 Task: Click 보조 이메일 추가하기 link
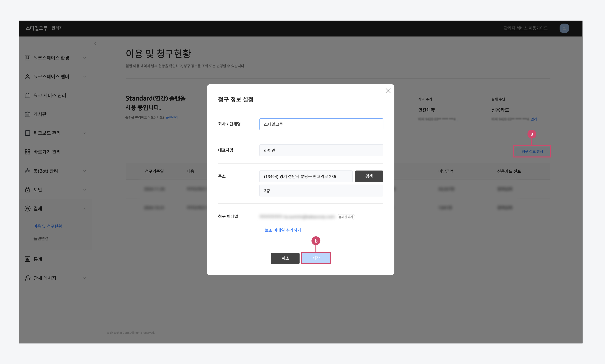tap(280, 230)
